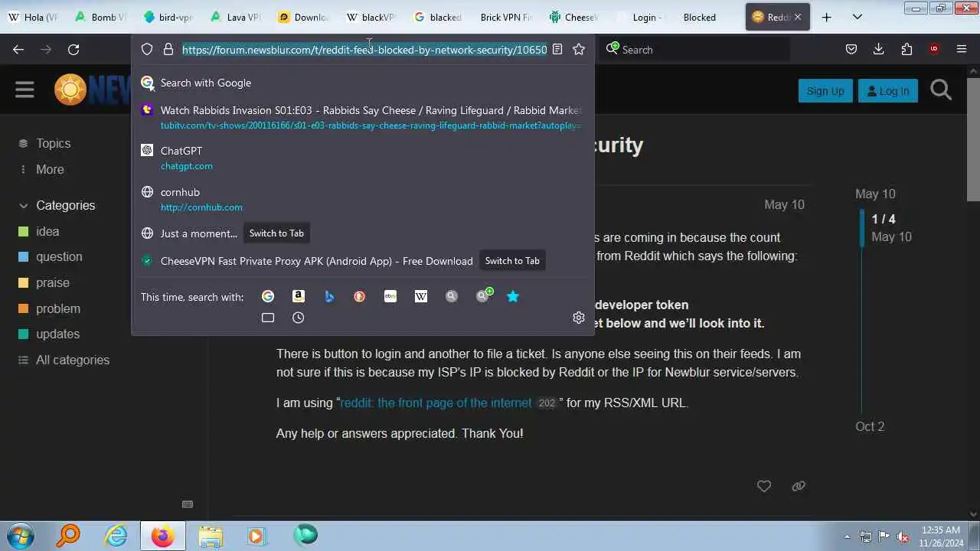Reload the current page
The image size is (980, 551).
[x=73, y=49]
